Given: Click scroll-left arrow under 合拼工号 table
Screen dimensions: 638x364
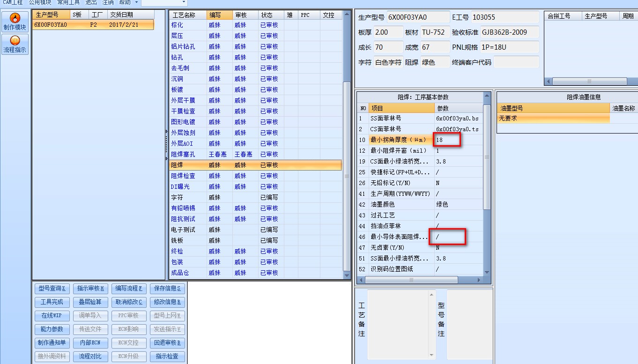Looking at the screenshot, I should click(x=549, y=82).
